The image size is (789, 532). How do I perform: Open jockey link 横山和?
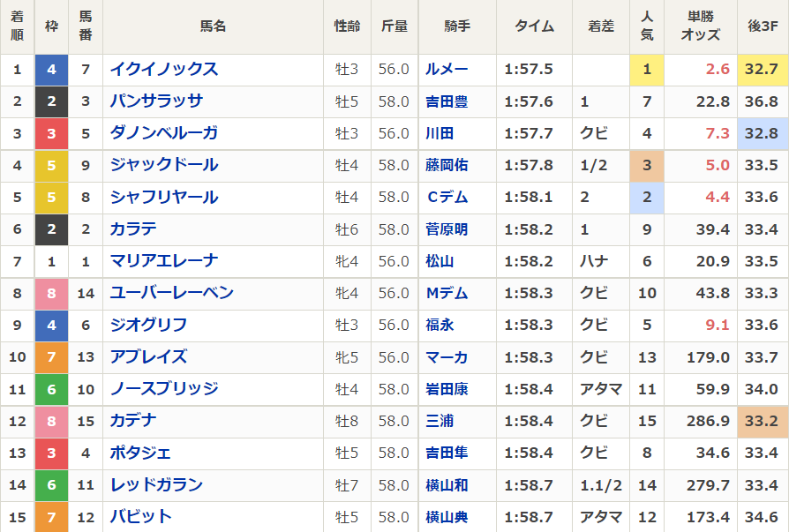pos(447,484)
